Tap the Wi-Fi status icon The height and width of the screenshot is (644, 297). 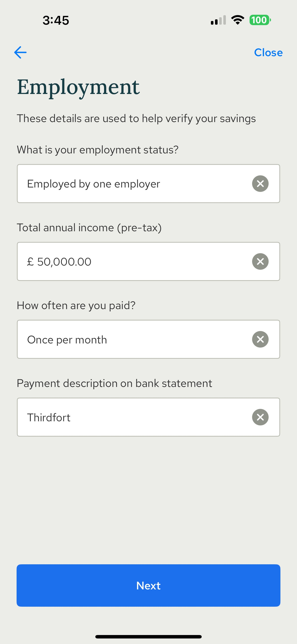(238, 20)
